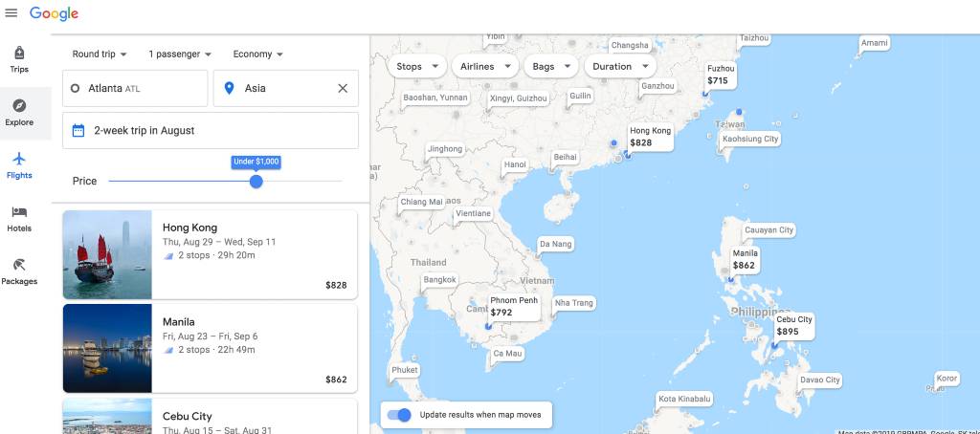Open the Airlines filter dropdown
Screen dimensions: 980x434
(x=485, y=66)
